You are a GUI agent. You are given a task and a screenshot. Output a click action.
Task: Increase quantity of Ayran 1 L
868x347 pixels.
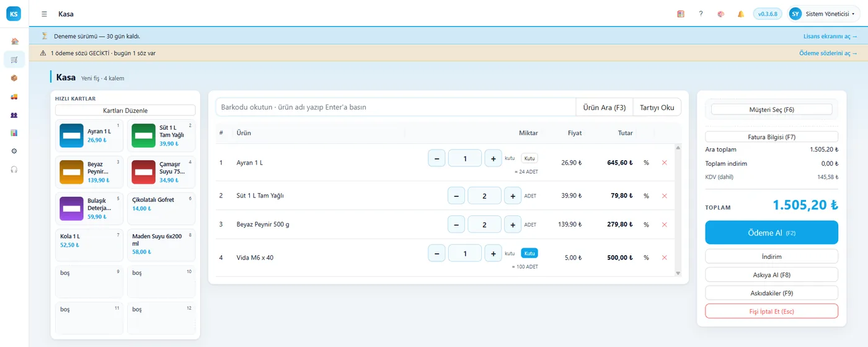coord(493,158)
